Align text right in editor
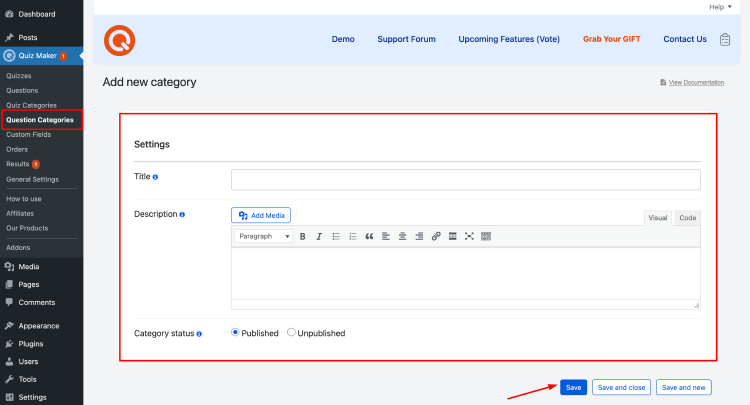Viewport: 750px width, 405px height. pyautogui.click(x=419, y=236)
